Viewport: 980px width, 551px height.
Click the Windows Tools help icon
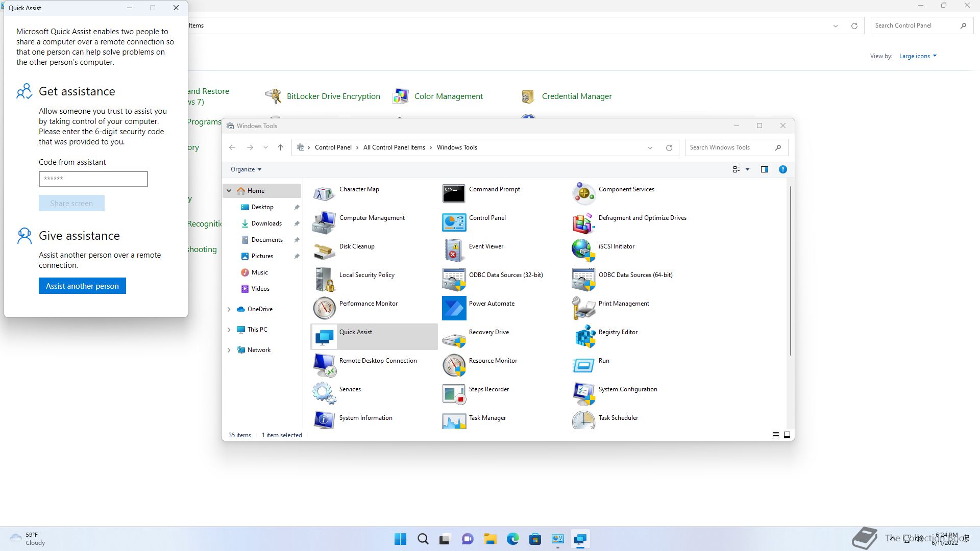click(x=782, y=169)
